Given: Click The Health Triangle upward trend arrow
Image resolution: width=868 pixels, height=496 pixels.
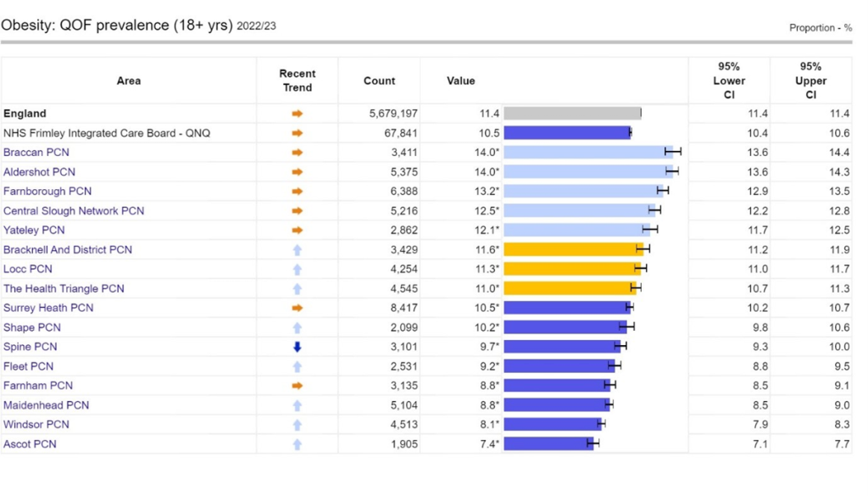Looking at the screenshot, I should pyautogui.click(x=298, y=288).
